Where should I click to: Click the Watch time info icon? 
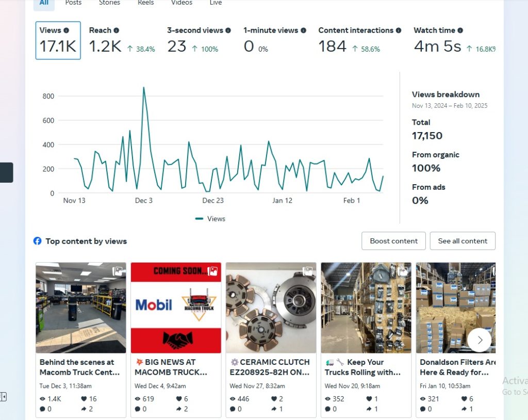coord(460,30)
